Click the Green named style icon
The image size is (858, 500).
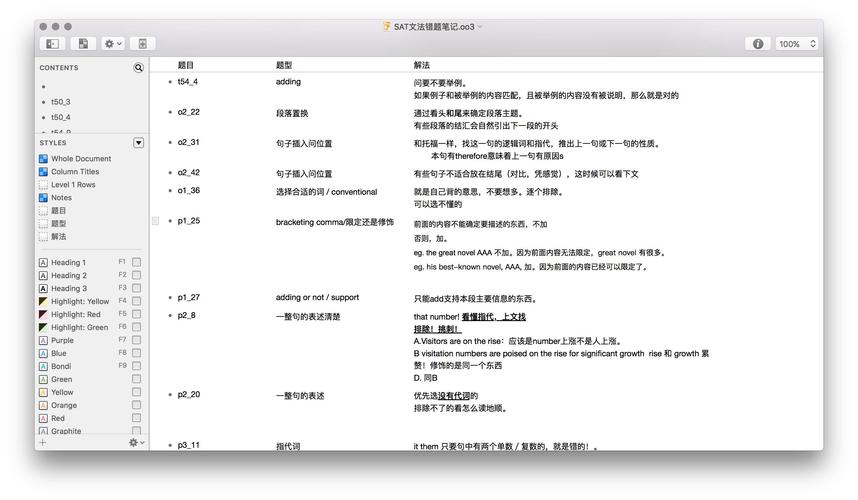(x=43, y=380)
